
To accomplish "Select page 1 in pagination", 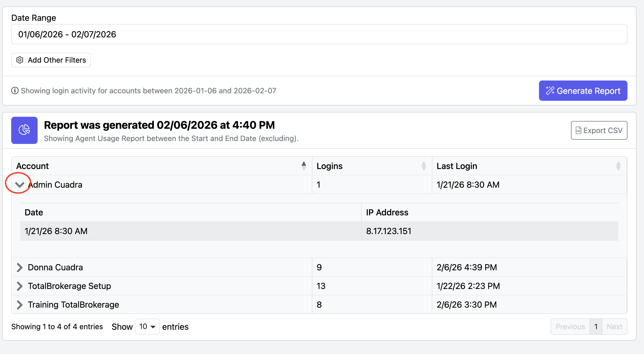I will (596, 327).
